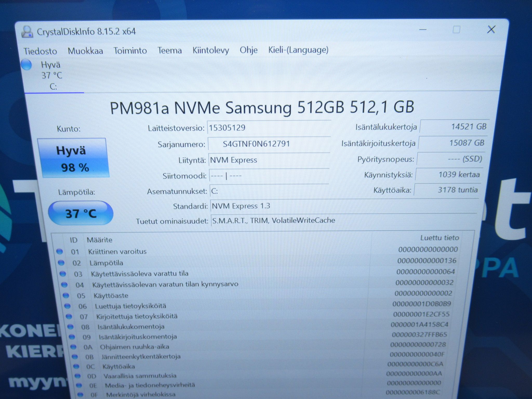Click status dot for row 0F Merkintöjä virhelokissa

coord(80,395)
